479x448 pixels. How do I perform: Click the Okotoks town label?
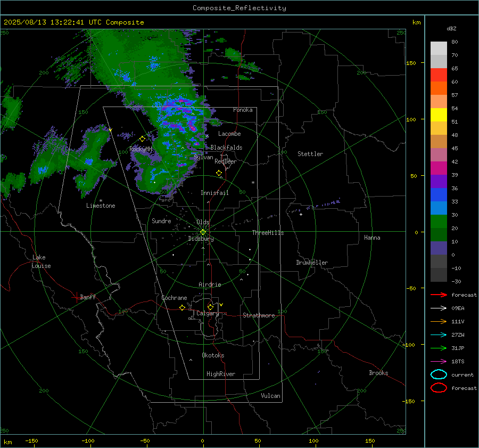click(213, 355)
